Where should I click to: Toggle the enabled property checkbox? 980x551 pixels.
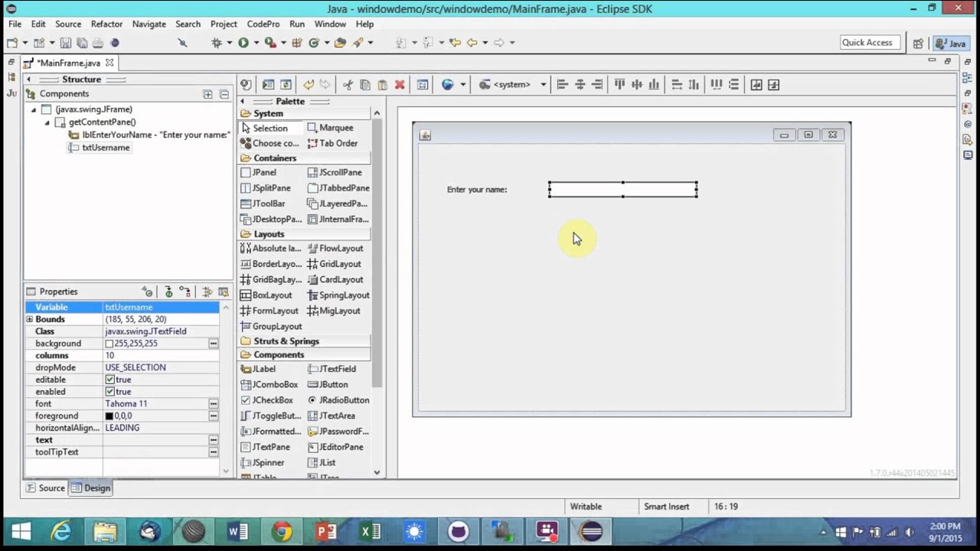pyautogui.click(x=110, y=392)
